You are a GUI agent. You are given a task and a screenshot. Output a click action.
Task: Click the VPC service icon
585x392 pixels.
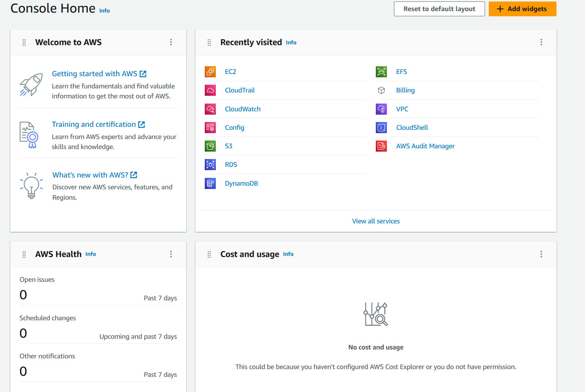pos(381,109)
